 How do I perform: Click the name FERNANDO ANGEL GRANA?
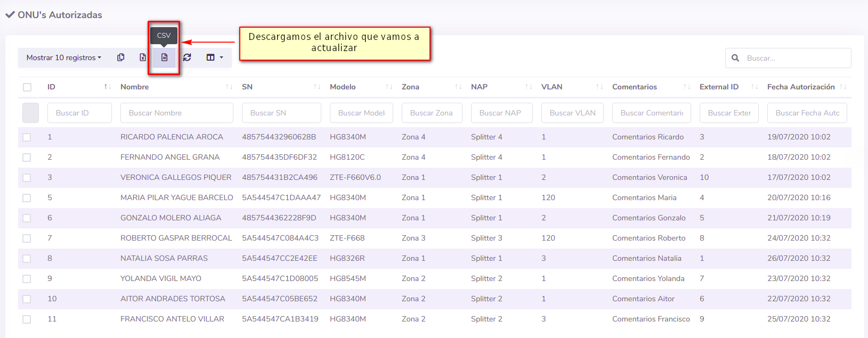tap(170, 157)
